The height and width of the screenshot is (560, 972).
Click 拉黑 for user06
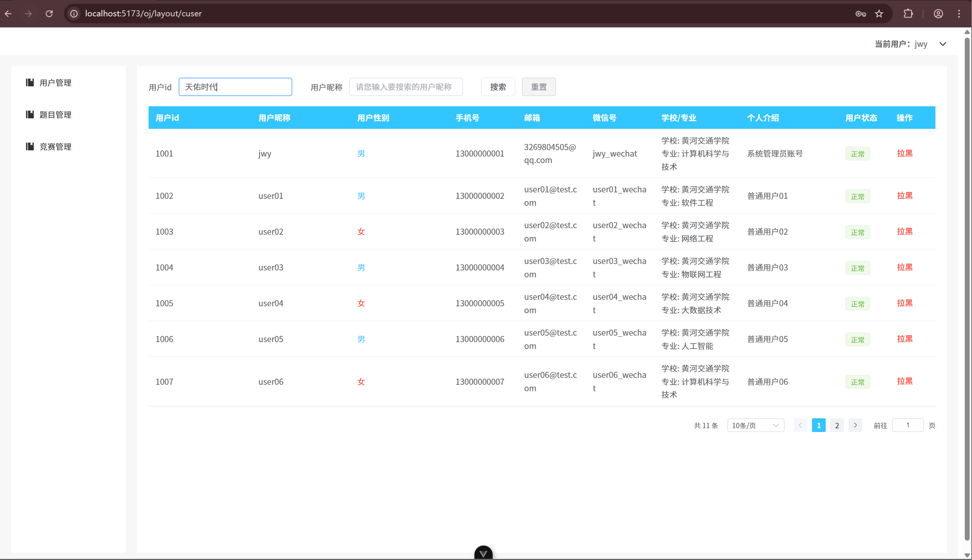904,381
